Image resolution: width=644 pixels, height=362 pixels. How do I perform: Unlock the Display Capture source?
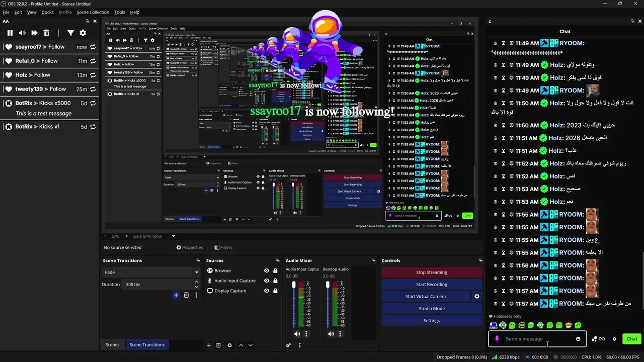(275, 291)
